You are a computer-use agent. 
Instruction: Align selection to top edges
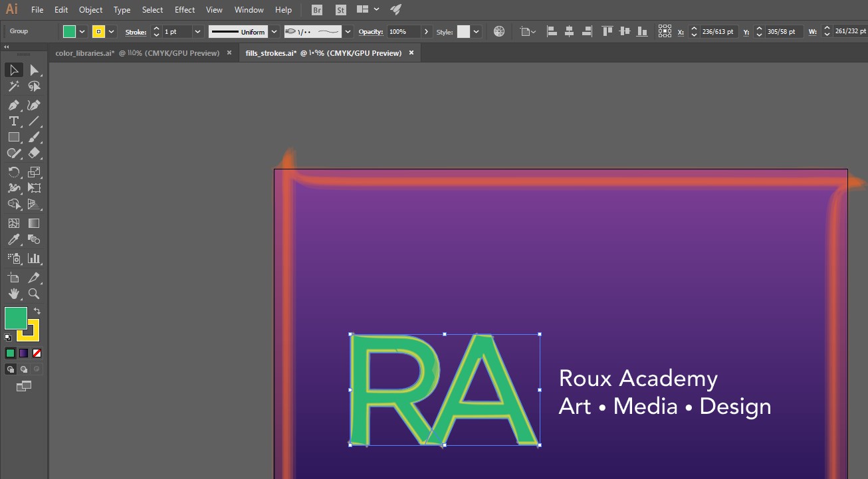[607, 31]
